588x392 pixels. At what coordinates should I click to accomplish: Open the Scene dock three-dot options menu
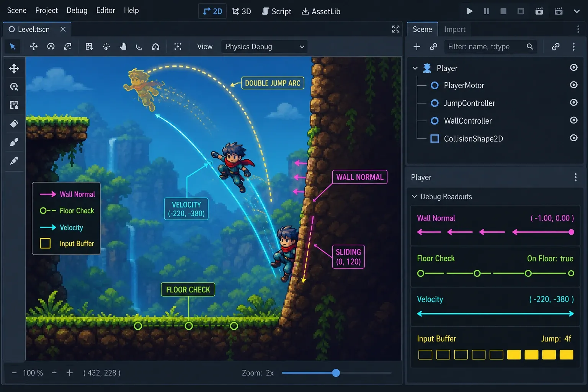tap(578, 29)
